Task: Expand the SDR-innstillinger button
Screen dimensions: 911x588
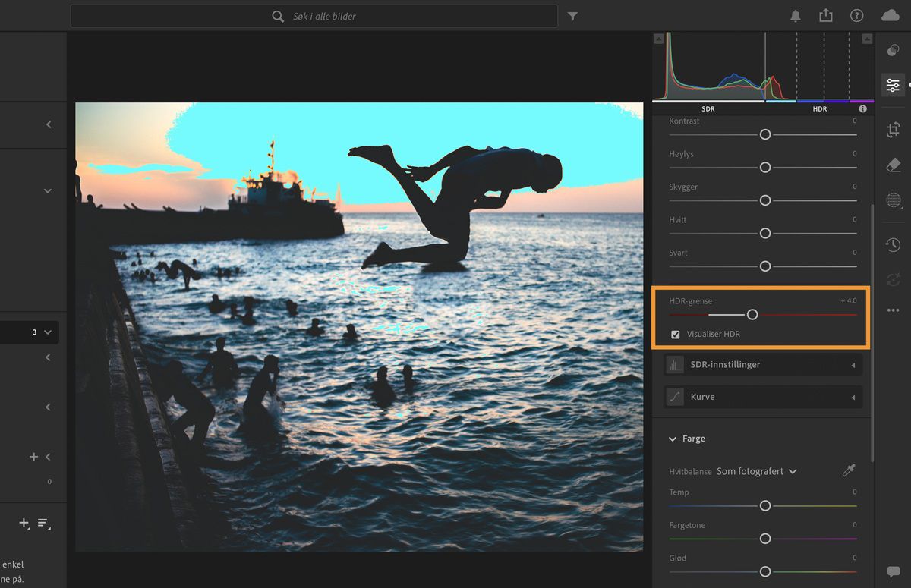Action: [762, 364]
